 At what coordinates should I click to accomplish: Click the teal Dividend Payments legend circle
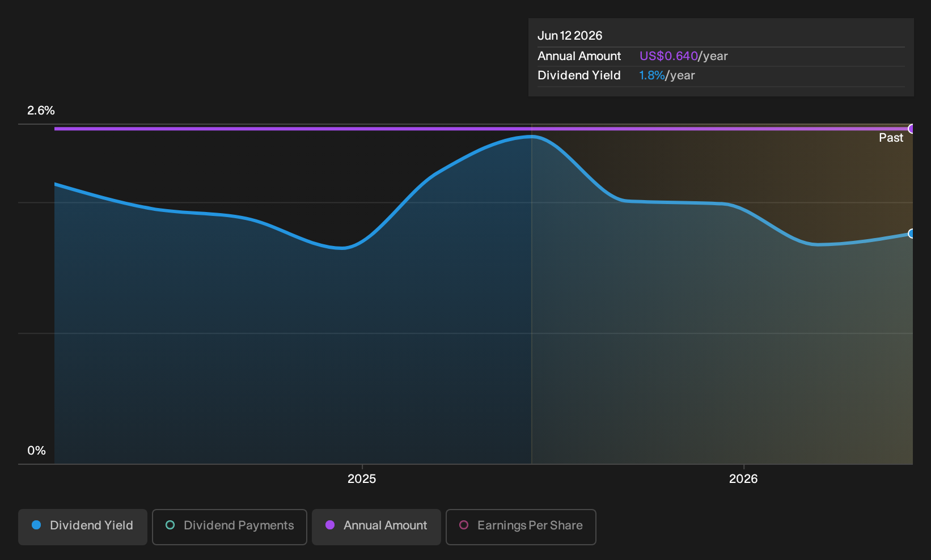point(170,525)
